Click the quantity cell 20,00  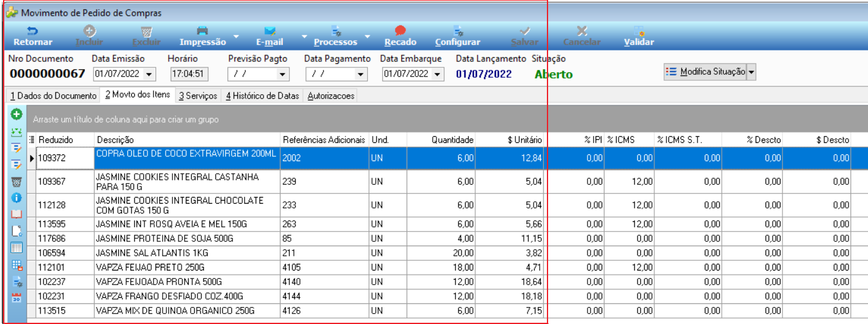441,253
